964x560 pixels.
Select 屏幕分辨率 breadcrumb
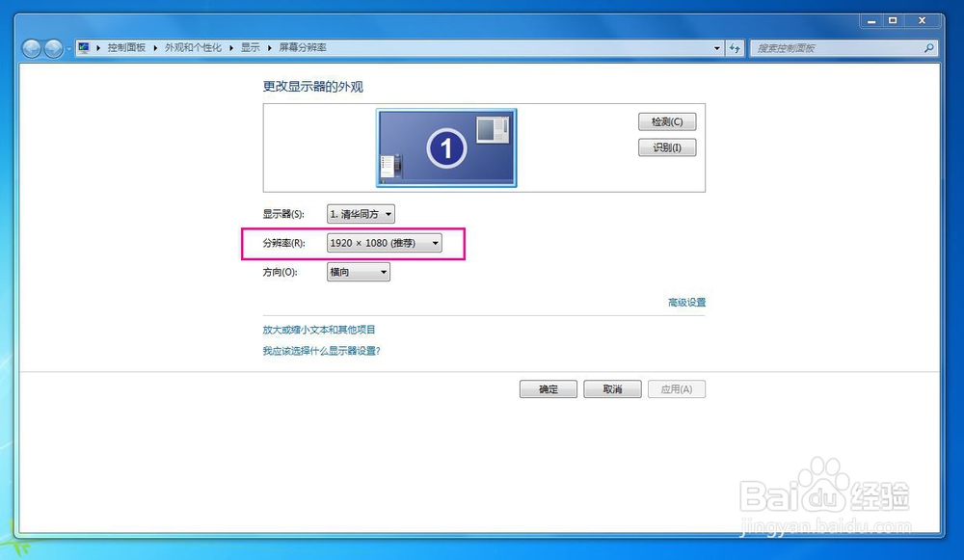click(x=303, y=47)
